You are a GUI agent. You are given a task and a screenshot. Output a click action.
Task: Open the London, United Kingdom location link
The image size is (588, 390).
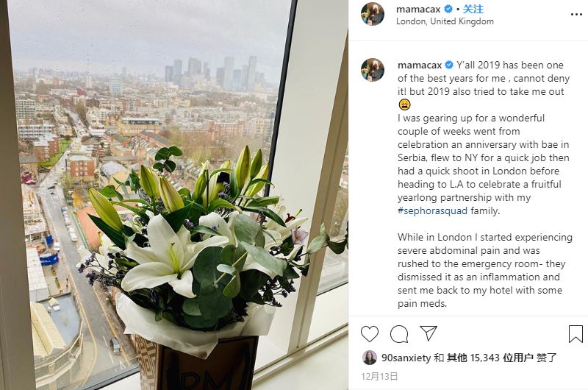point(445,21)
